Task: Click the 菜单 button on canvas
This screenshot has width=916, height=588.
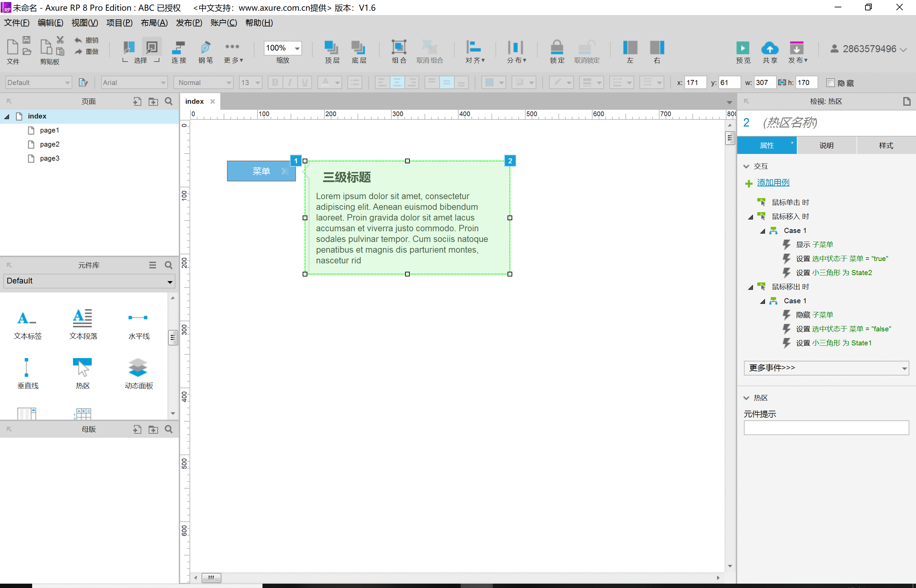Action: click(x=261, y=171)
